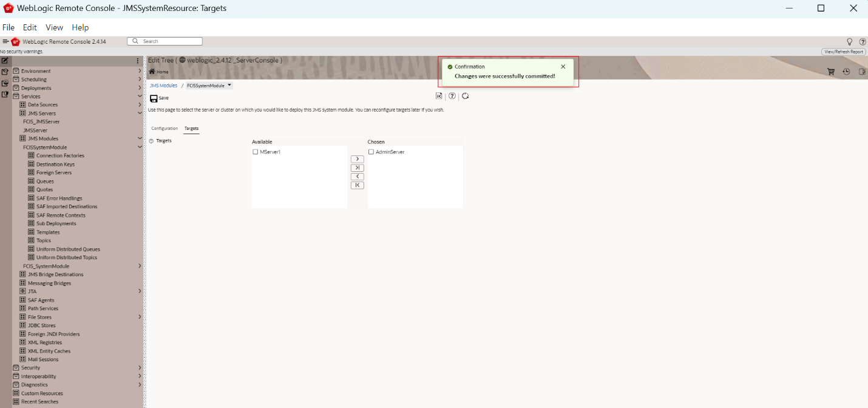The height and width of the screenshot is (408, 868).
Task: Select the second perspective icon in the left strip
Action: (x=5, y=72)
